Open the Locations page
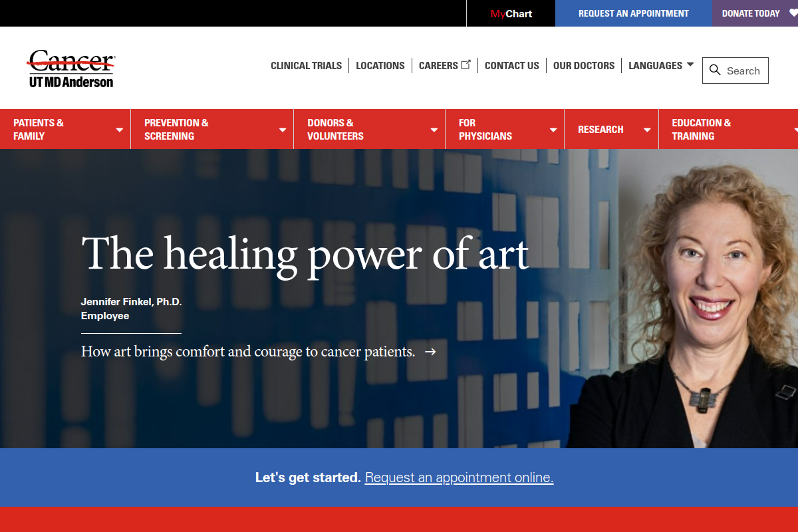The width and height of the screenshot is (798, 532). [380, 65]
